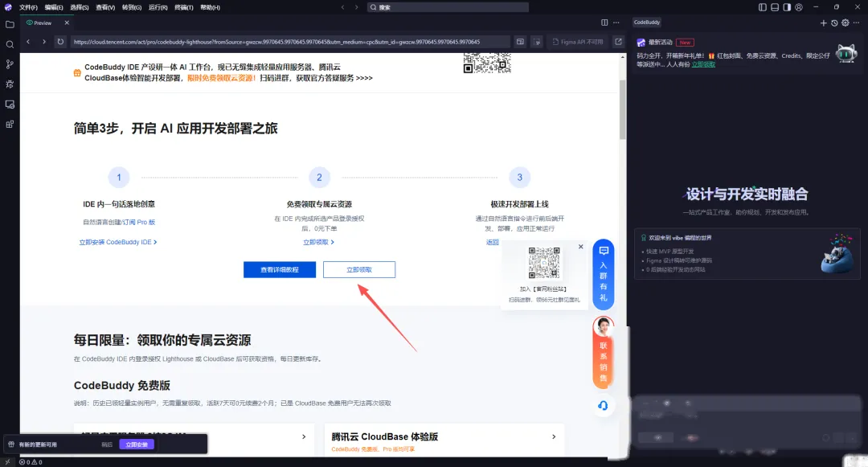Activate the element picker icon
868x467 pixels.
coord(536,42)
